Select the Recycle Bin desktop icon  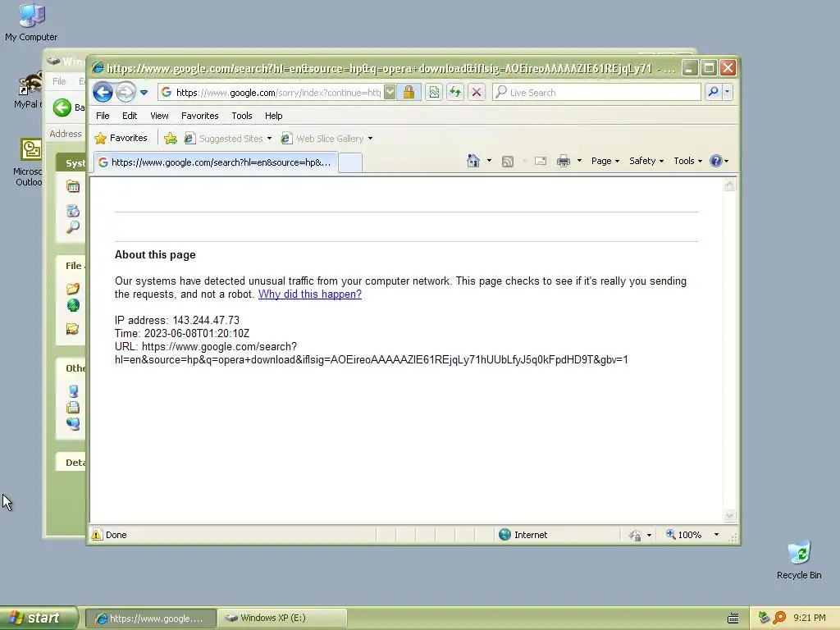pyautogui.click(x=799, y=559)
